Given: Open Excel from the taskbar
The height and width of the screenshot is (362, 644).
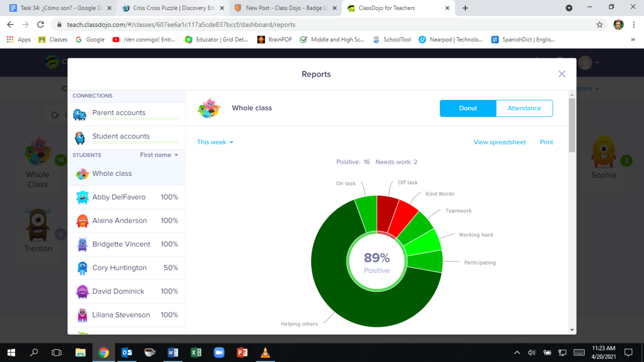Looking at the screenshot, I should pyautogui.click(x=196, y=353).
